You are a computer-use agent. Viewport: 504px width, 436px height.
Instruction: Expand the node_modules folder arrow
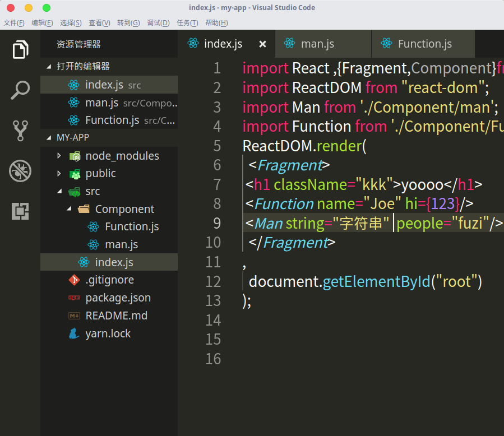59,156
